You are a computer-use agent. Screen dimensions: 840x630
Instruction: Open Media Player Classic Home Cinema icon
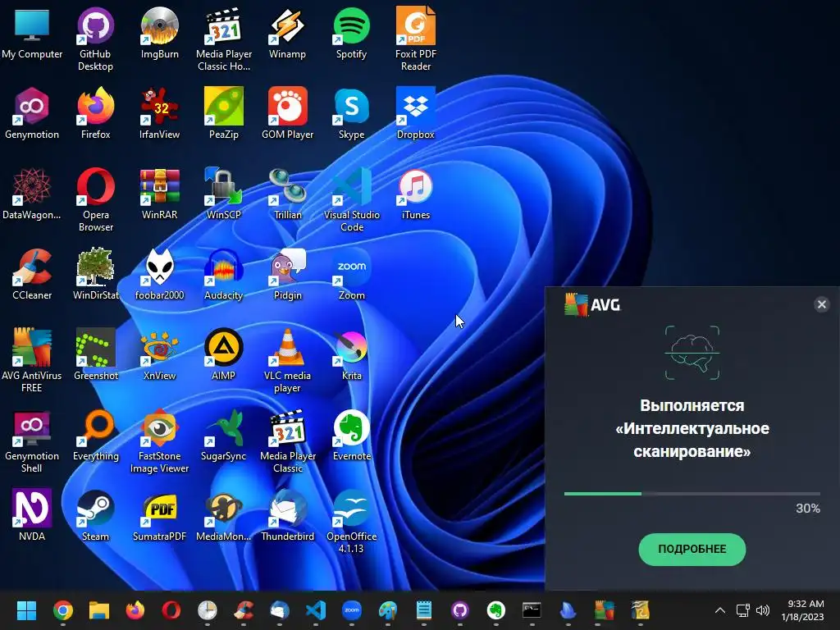[x=223, y=38]
